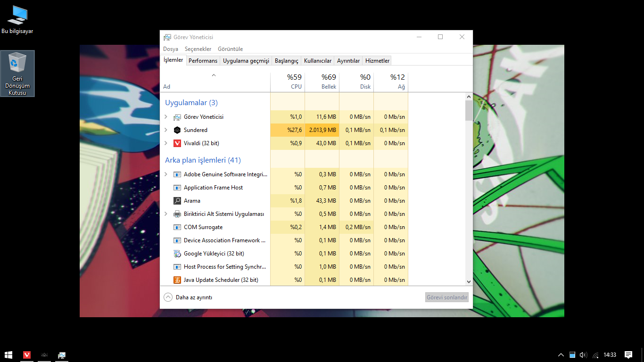
Task: Expand the Sundered process row
Action: 165,130
